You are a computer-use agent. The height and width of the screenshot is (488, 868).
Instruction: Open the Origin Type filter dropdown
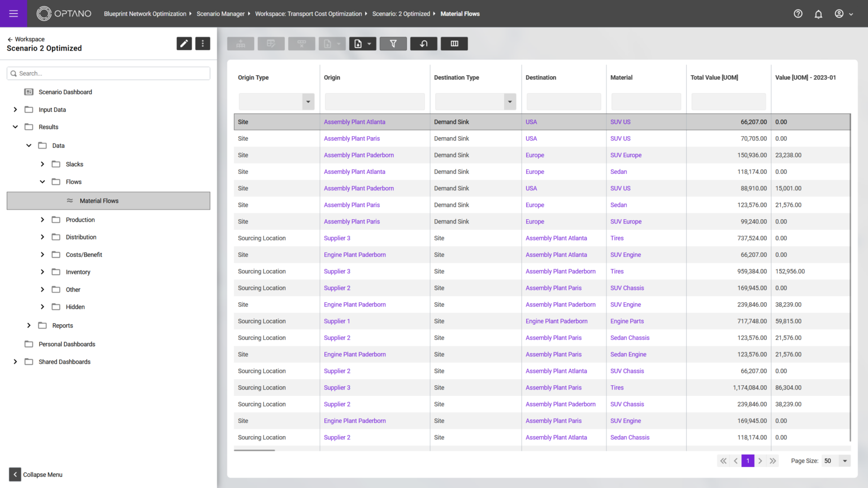click(307, 102)
